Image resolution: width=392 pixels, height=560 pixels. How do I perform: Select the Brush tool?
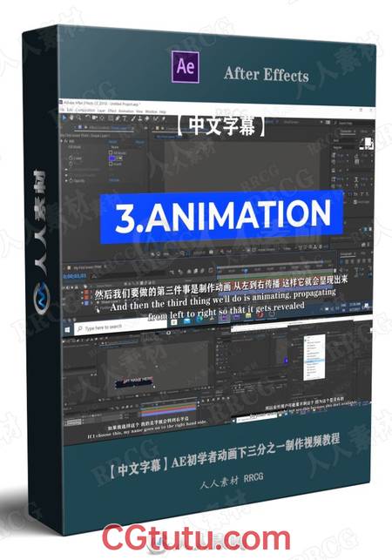[x=133, y=118]
